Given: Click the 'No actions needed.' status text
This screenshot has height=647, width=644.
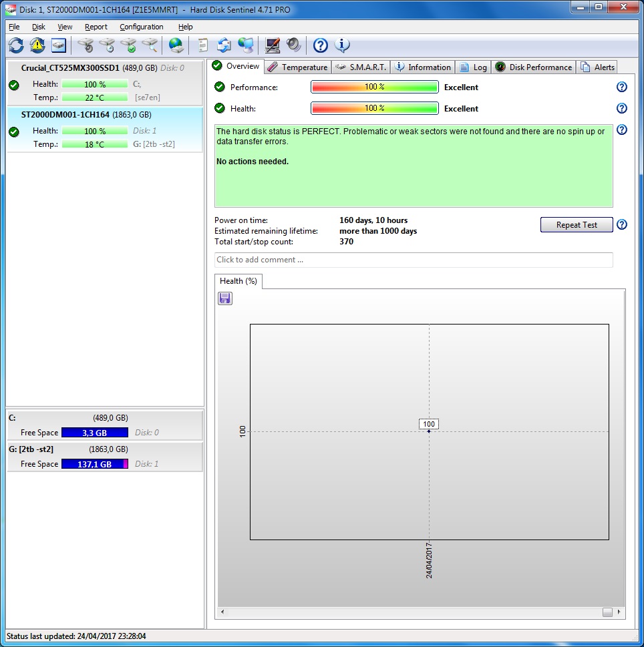Looking at the screenshot, I should tap(253, 162).
